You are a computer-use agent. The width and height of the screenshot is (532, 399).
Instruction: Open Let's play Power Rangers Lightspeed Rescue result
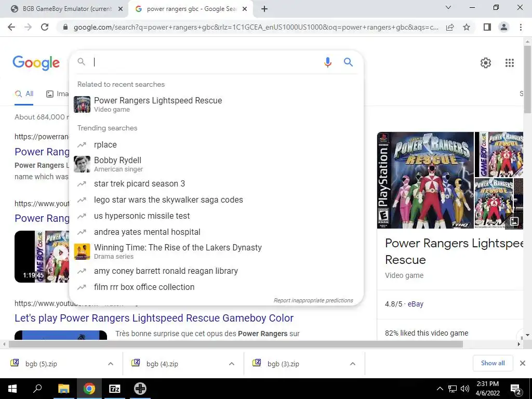154,318
